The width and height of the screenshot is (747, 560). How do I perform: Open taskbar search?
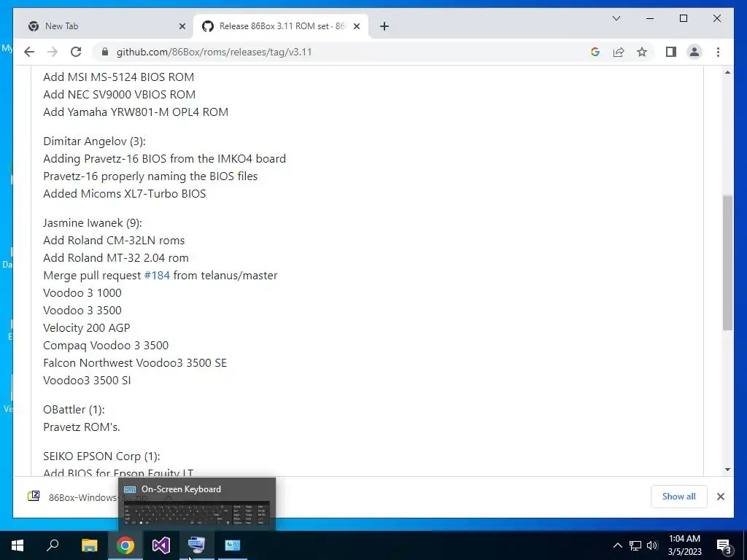click(x=53, y=545)
